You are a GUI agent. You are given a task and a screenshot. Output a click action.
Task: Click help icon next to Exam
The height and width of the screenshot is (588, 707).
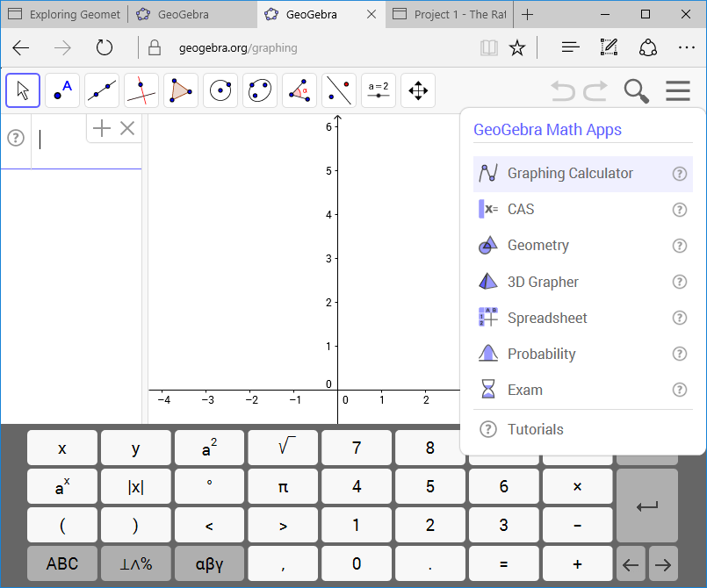pos(680,390)
